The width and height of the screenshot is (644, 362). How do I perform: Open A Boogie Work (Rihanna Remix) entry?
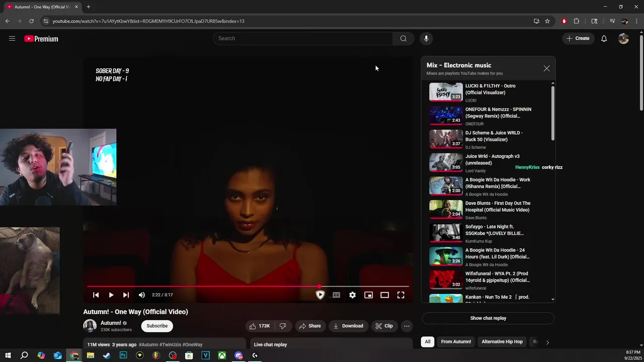point(488,187)
